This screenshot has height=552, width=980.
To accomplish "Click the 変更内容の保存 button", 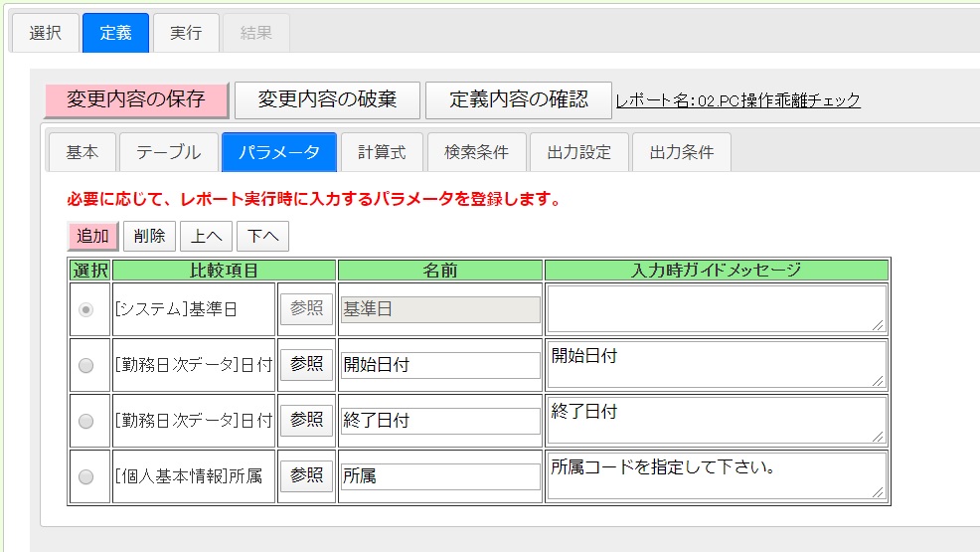I will click(x=136, y=99).
